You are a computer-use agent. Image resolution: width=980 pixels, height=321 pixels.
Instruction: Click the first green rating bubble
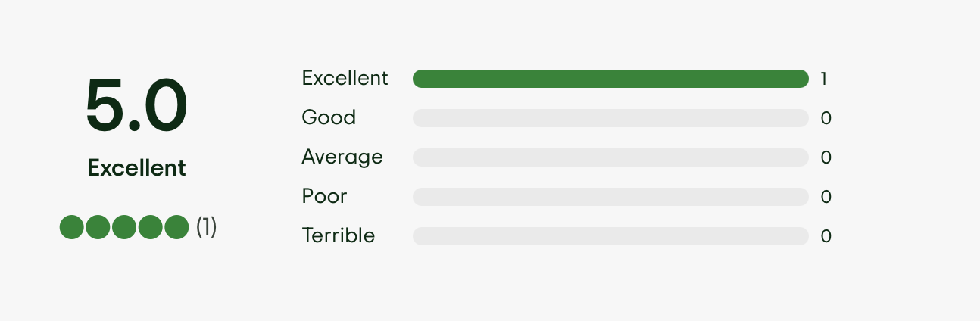point(72,227)
